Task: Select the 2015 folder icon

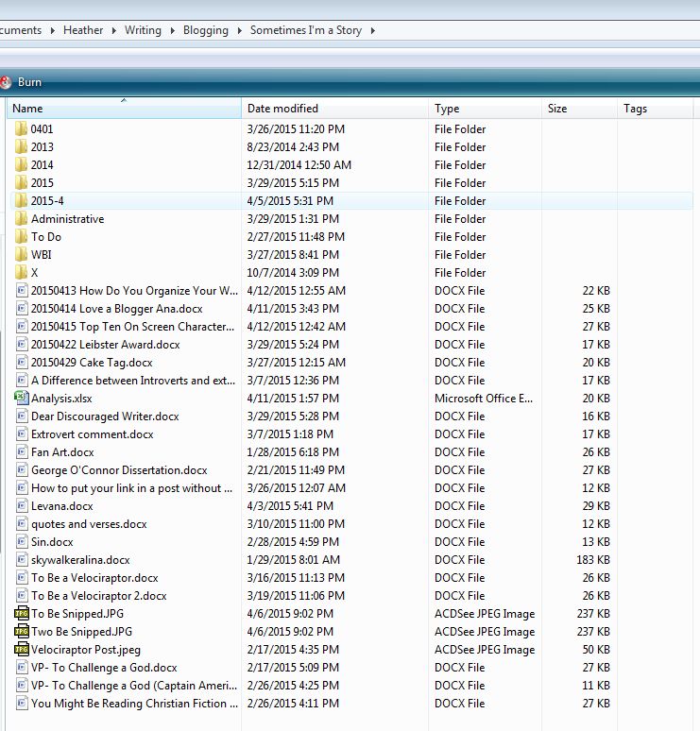Action: (x=21, y=183)
